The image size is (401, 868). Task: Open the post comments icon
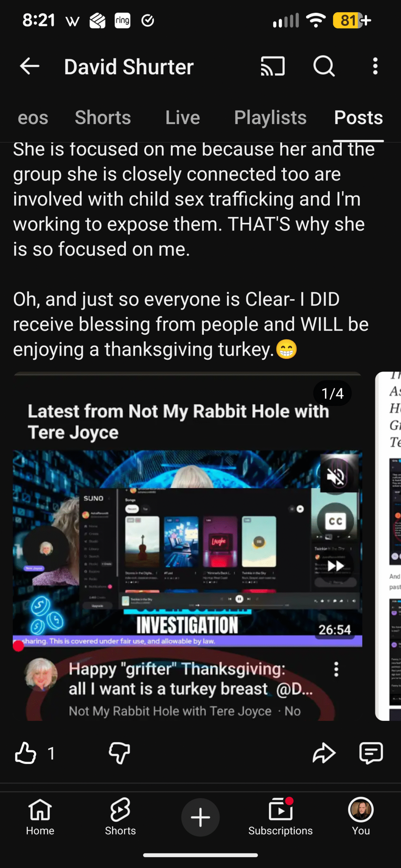371,753
